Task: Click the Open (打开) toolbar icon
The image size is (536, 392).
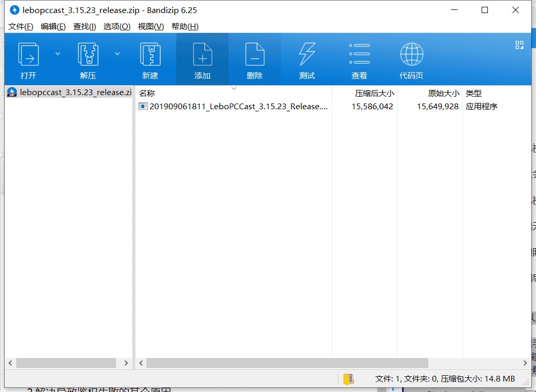Action: [x=28, y=54]
